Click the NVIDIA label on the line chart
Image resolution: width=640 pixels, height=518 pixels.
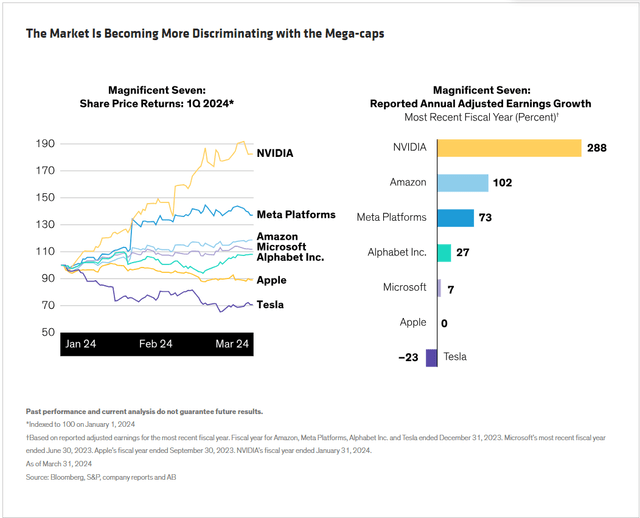click(x=275, y=153)
